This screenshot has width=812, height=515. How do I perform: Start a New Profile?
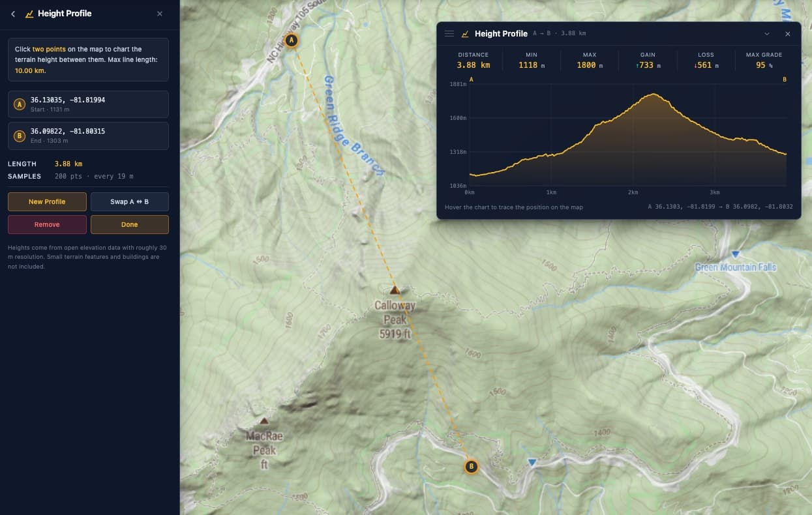point(47,201)
